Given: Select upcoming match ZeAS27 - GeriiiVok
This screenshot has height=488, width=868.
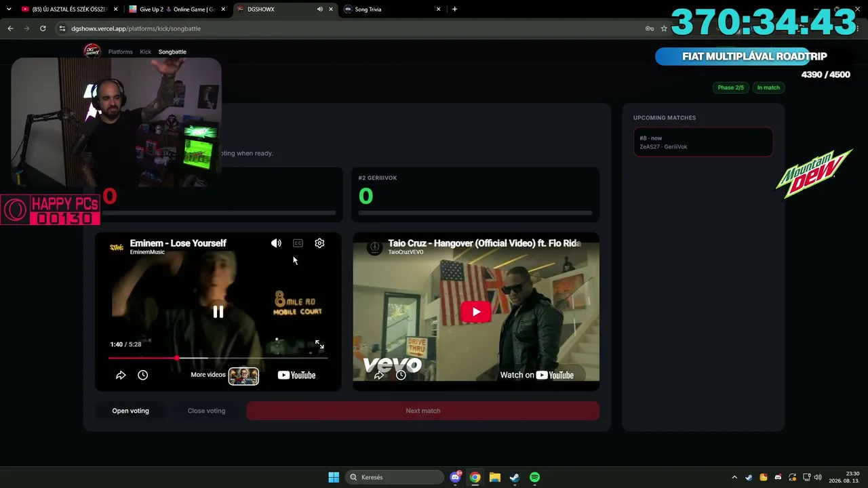Looking at the screenshot, I should 703,142.
